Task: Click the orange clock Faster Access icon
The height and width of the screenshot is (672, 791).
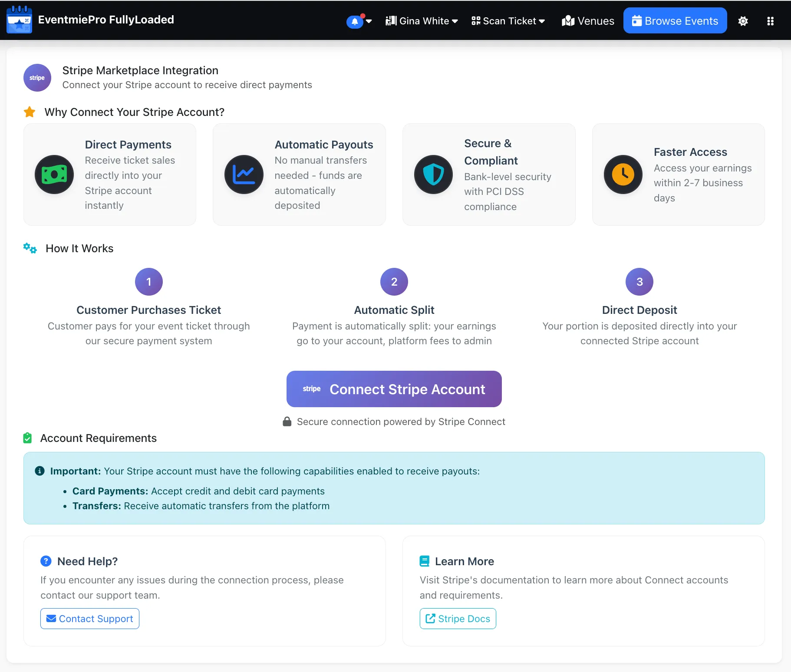Action: pyautogui.click(x=623, y=175)
